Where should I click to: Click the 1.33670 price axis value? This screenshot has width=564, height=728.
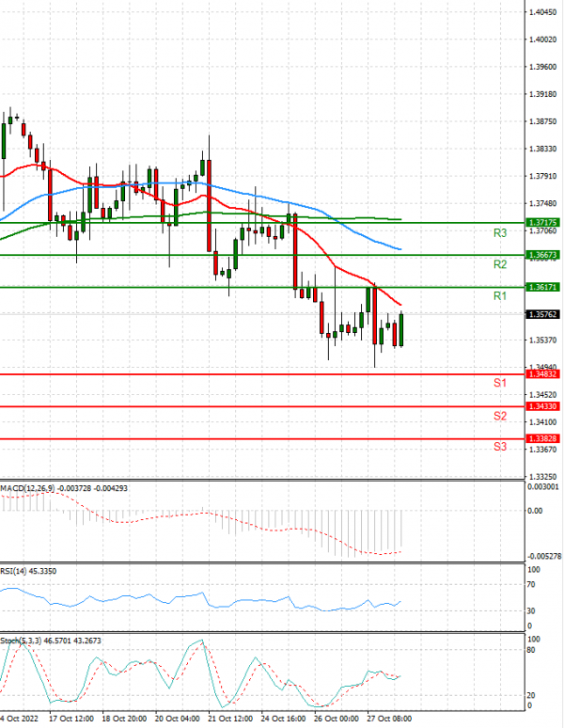pyautogui.click(x=542, y=450)
